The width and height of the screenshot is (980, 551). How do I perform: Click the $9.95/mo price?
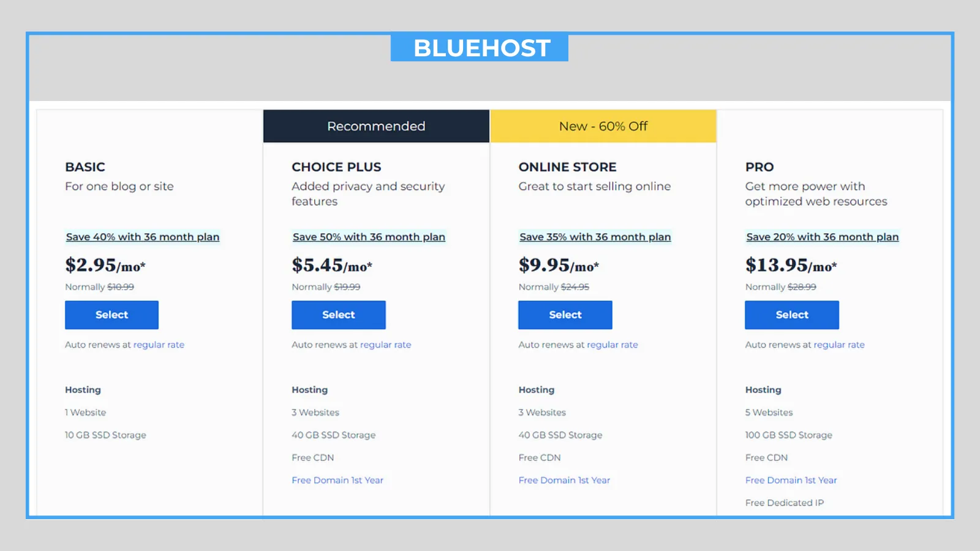pos(559,265)
